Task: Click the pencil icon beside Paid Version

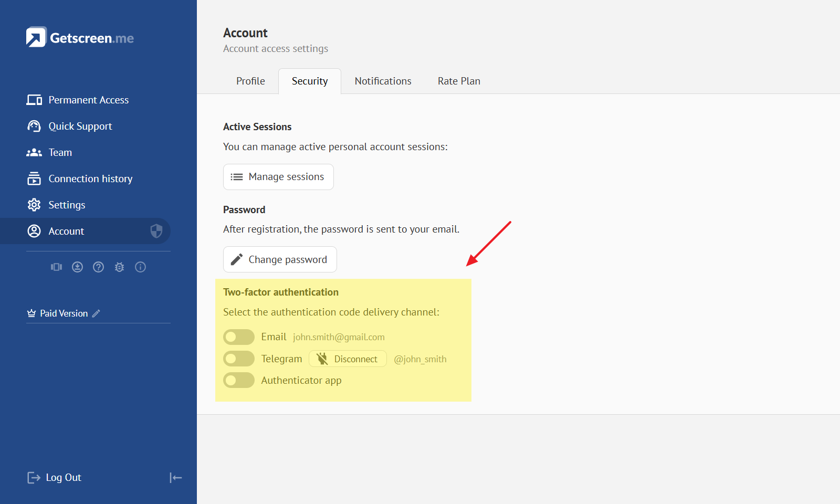Action: point(96,313)
